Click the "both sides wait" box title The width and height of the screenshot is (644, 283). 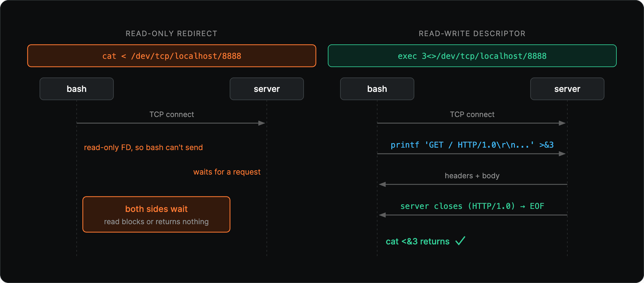click(x=156, y=209)
